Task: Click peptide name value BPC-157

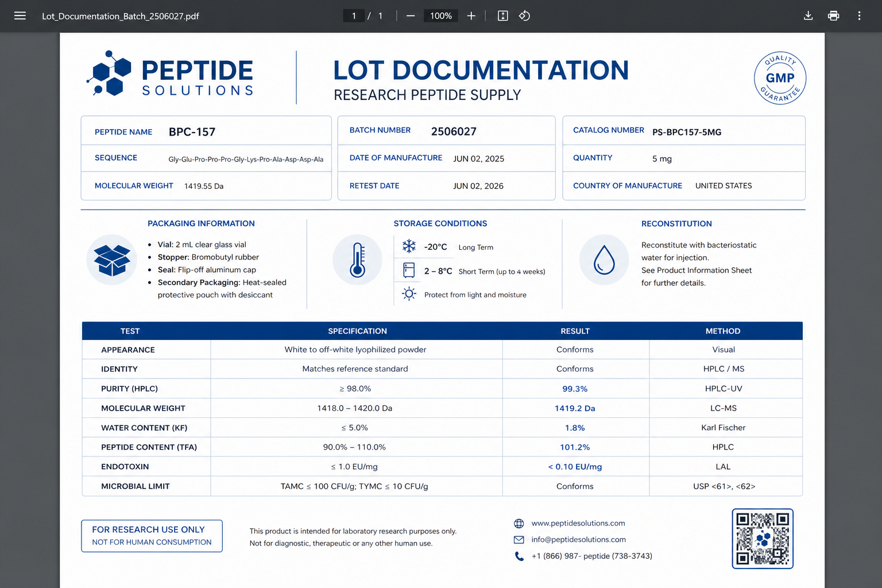Action: point(192,132)
